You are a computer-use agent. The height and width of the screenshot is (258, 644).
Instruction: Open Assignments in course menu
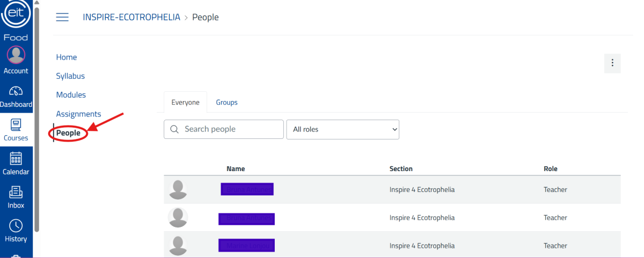point(78,114)
